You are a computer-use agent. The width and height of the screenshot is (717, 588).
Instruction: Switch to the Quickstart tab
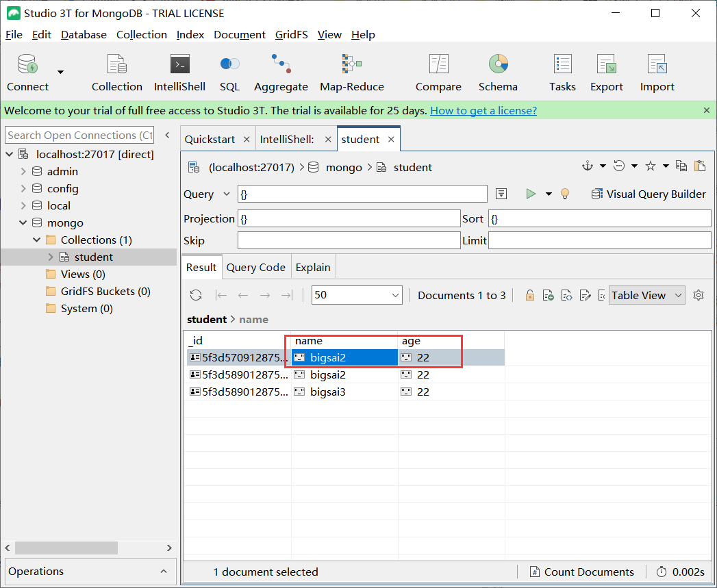(210, 140)
